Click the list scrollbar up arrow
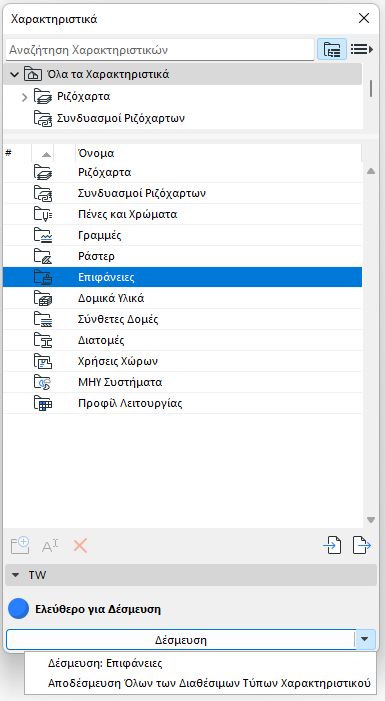 [x=371, y=171]
